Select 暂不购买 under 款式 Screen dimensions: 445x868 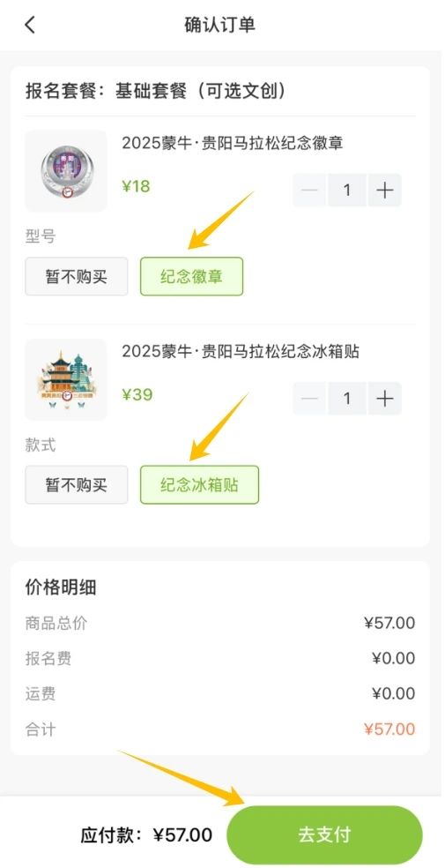[x=77, y=485]
